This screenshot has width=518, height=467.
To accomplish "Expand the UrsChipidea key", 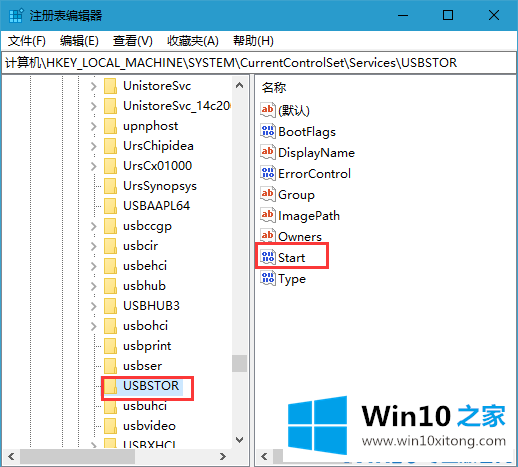I will pyautogui.click(x=94, y=146).
